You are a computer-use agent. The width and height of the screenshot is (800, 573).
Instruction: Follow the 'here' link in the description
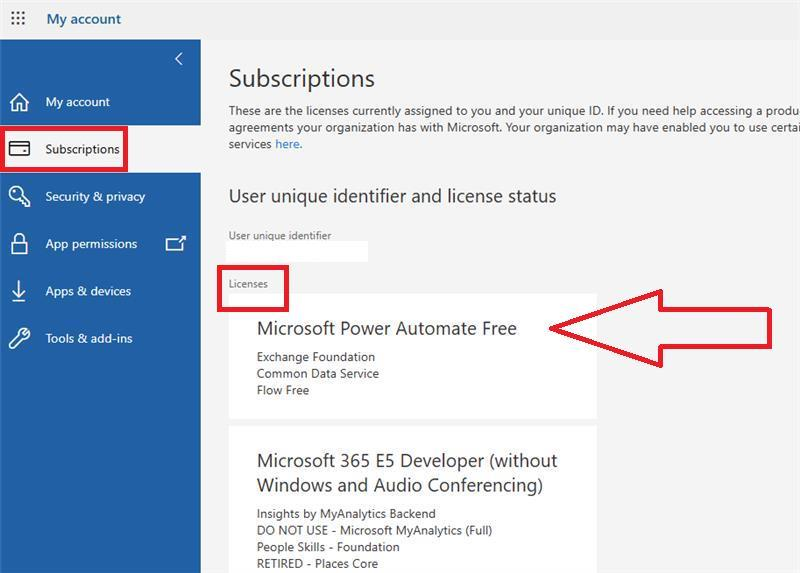point(288,144)
